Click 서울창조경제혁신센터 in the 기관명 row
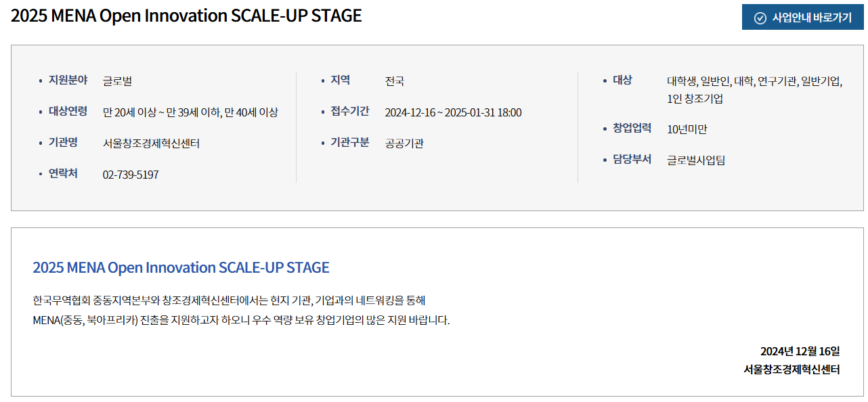 click(x=151, y=143)
